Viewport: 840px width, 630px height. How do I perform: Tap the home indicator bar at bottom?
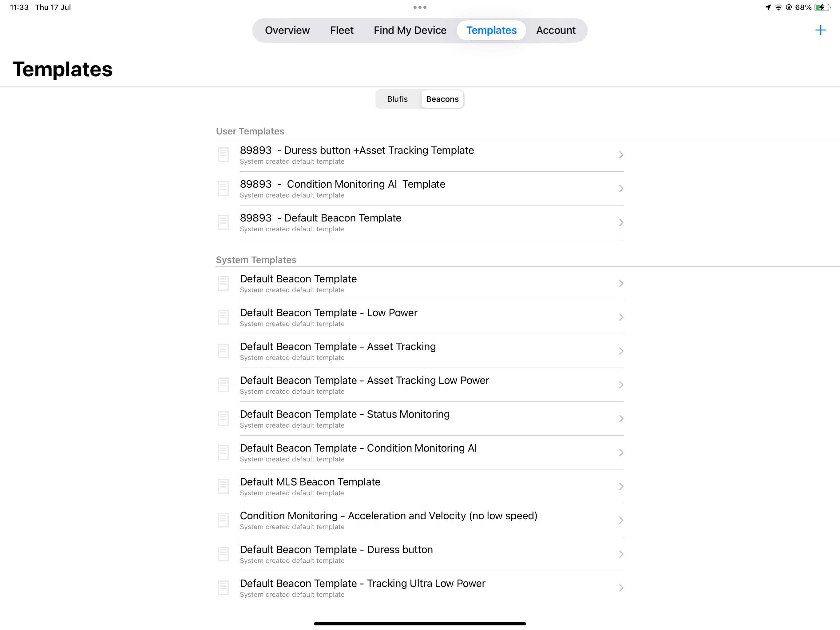click(x=420, y=623)
